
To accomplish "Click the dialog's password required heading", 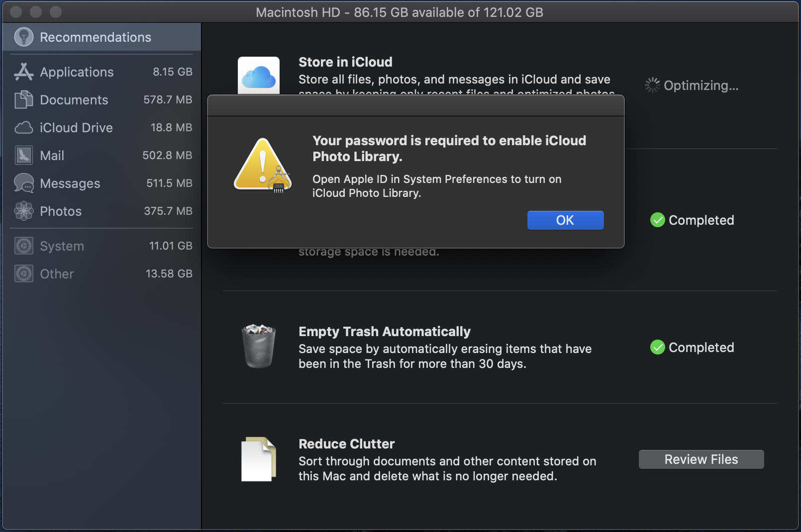I will click(449, 149).
